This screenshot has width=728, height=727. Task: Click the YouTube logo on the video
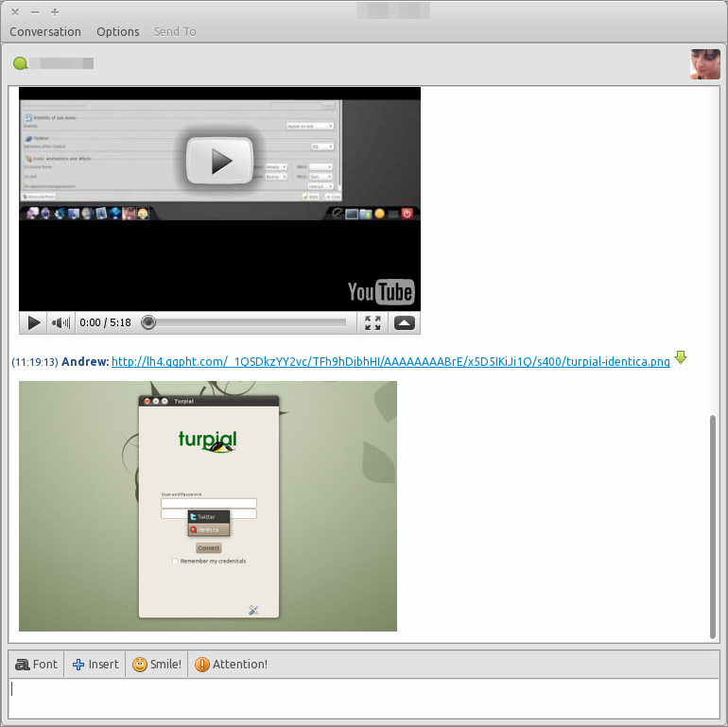coord(381,292)
